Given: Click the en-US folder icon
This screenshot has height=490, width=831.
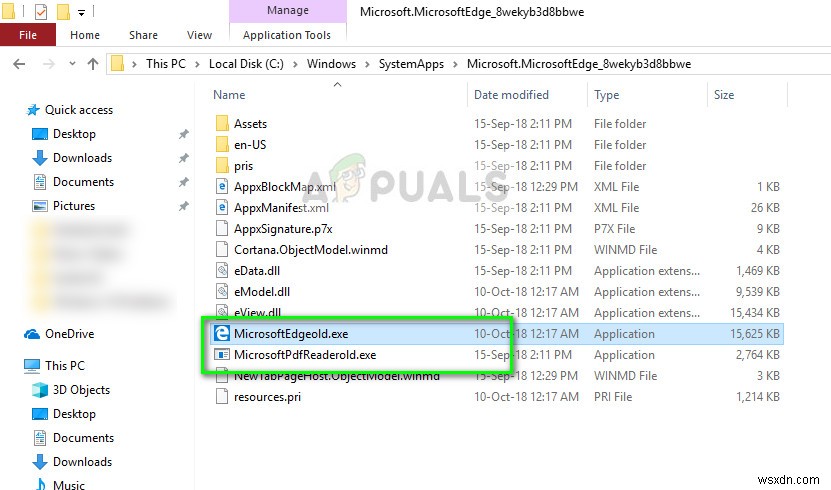Looking at the screenshot, I should point(222,145).
